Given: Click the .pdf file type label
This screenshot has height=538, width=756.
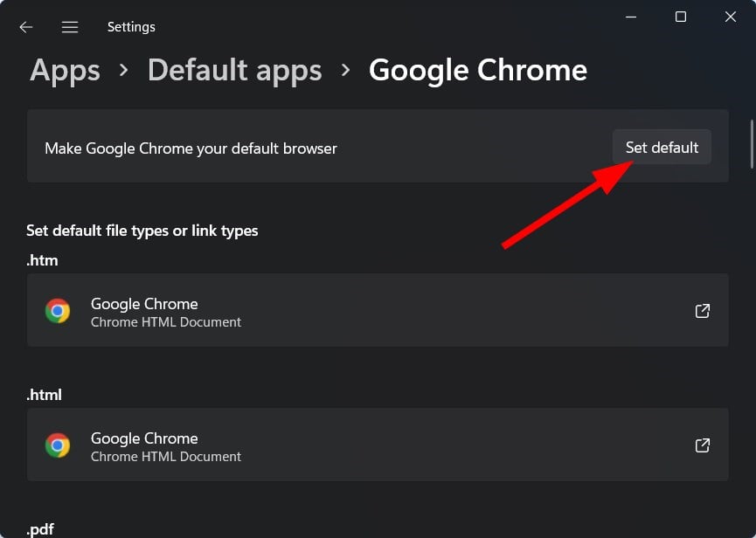Looking at the screenshot, I should click(40, 529).
